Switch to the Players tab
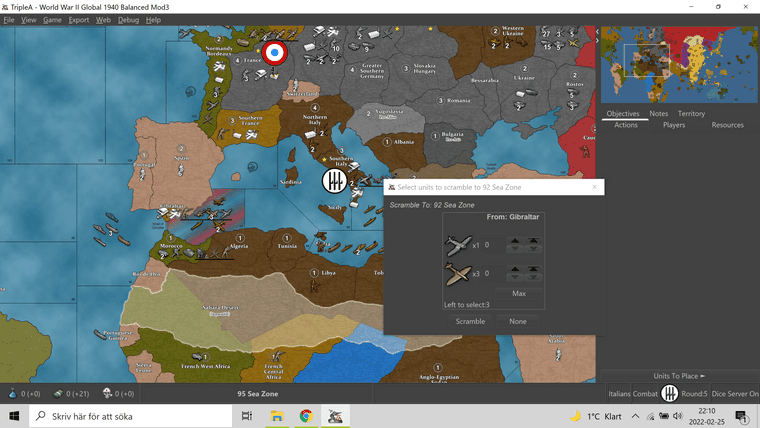The width and height of the screenshot is (760, 428). click(x=674, y=125)
